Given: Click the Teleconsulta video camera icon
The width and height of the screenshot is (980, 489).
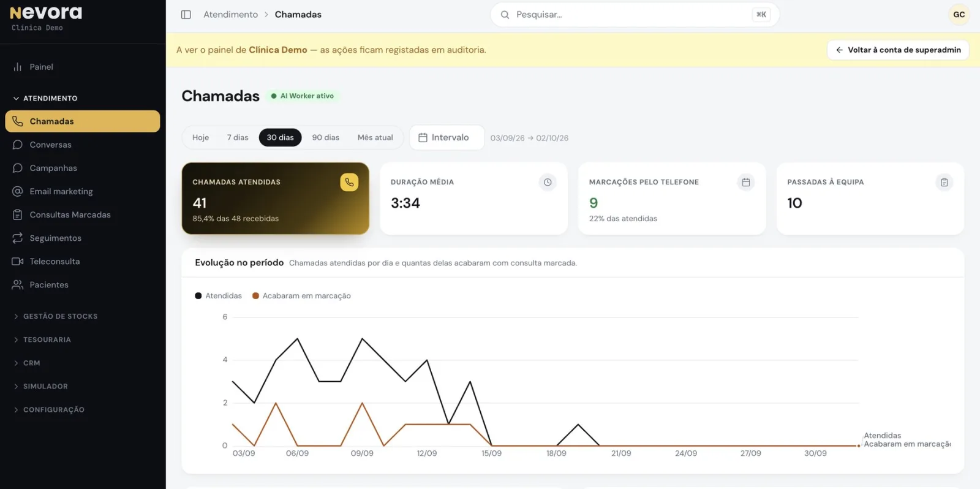Looking at the screenshot, I should 18,261.
